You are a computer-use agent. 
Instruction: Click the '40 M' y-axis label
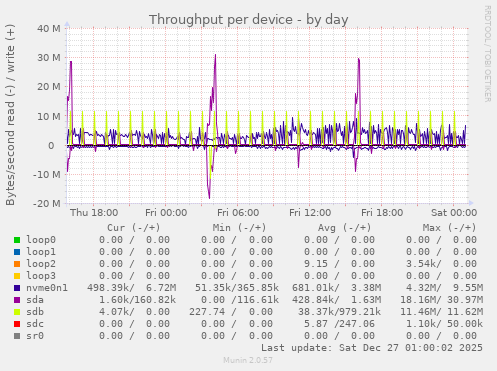[x=49, y=29]
